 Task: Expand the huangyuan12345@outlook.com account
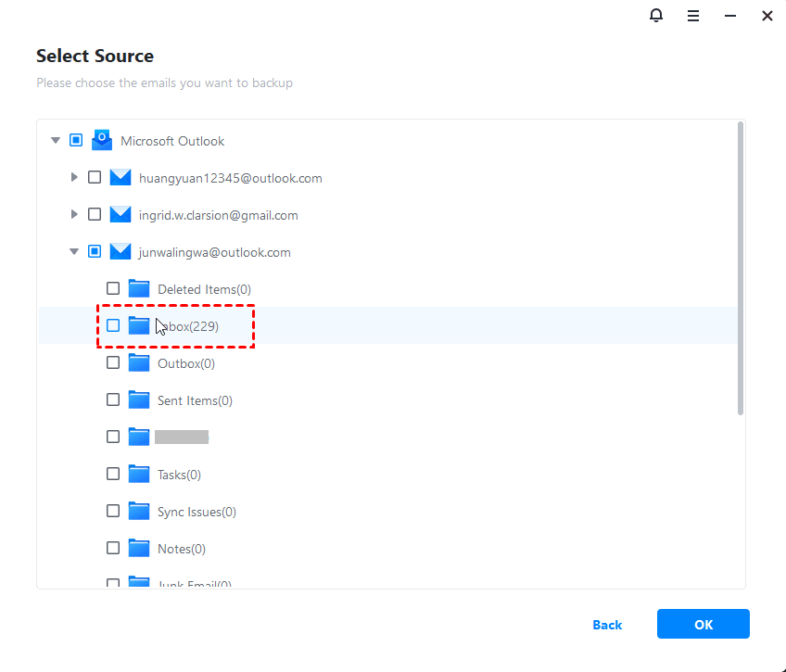(74, 177)
